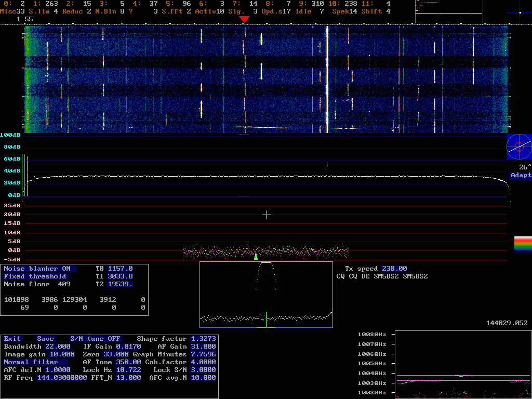Edit the Graph Minutes value 7.7596
This screenshot has height=399, width=532.
pos(203,354)
